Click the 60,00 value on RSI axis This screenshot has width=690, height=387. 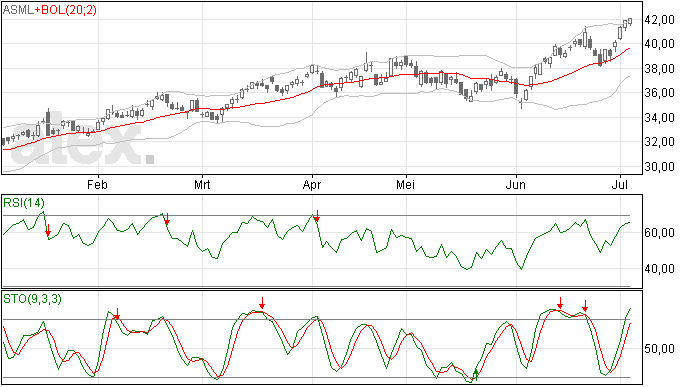click(659, 232)
